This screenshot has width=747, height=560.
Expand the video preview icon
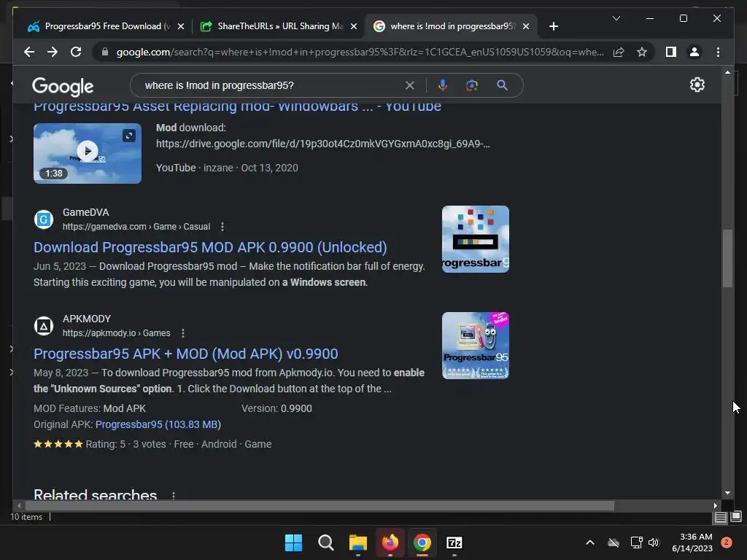(x=128, y=136)
